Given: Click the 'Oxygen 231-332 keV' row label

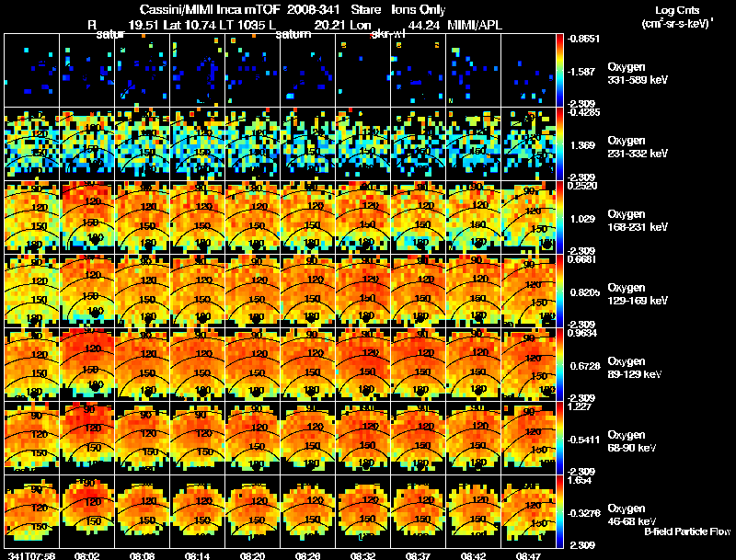Looking at the screenshot, I should click(x=638, y=147).
